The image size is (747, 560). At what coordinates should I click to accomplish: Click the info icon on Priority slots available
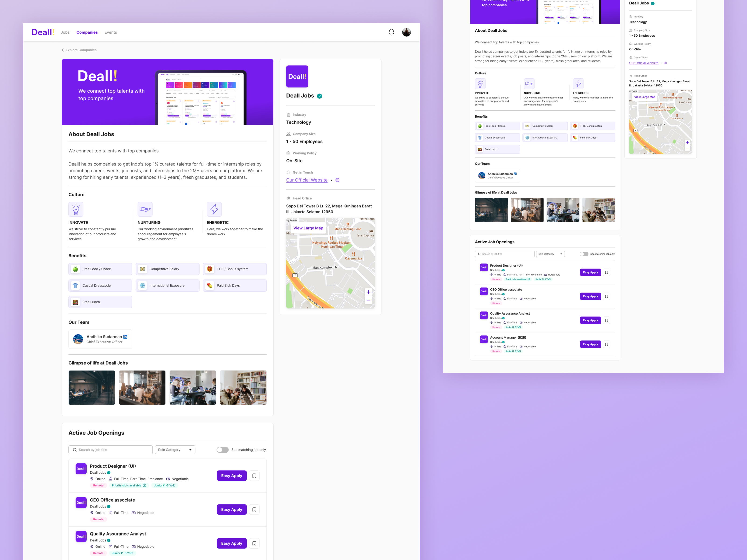[144, 485]
